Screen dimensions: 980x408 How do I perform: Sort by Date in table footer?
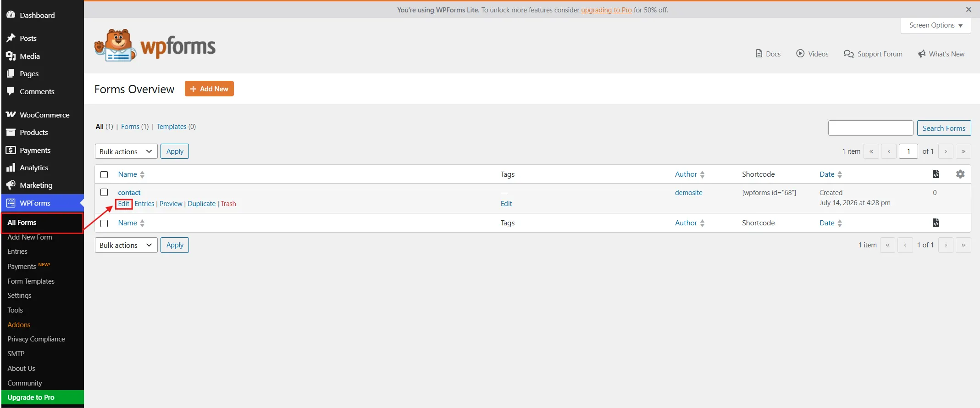point(831,223)
